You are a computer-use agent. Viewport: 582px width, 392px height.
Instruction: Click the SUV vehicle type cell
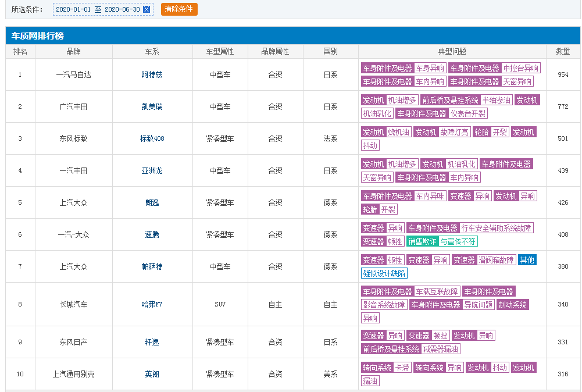tap(220, 304)
